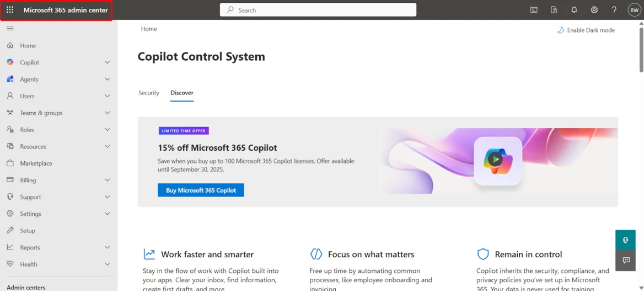Click the scrollbar up arrow

[640, 23]
